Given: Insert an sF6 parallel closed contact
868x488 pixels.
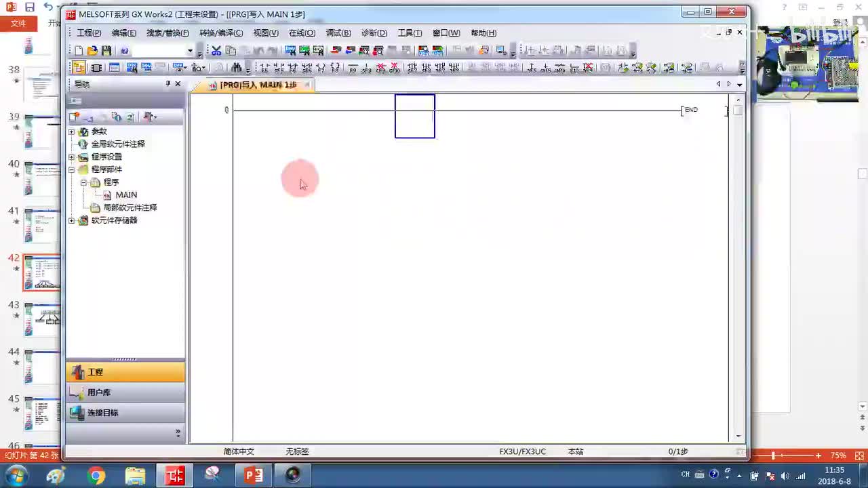Looking at the screenshot, I should 307,68.
